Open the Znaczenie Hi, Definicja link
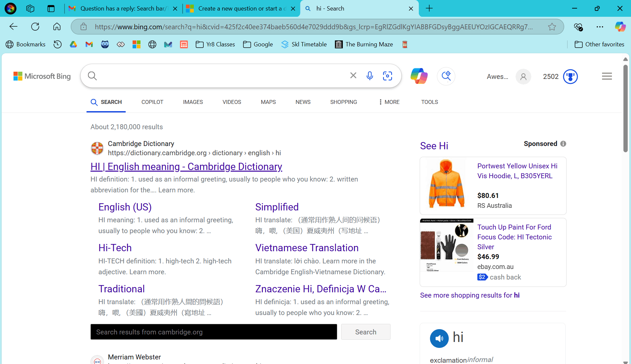Screen dimensions: 631x364 coord(321,289)
